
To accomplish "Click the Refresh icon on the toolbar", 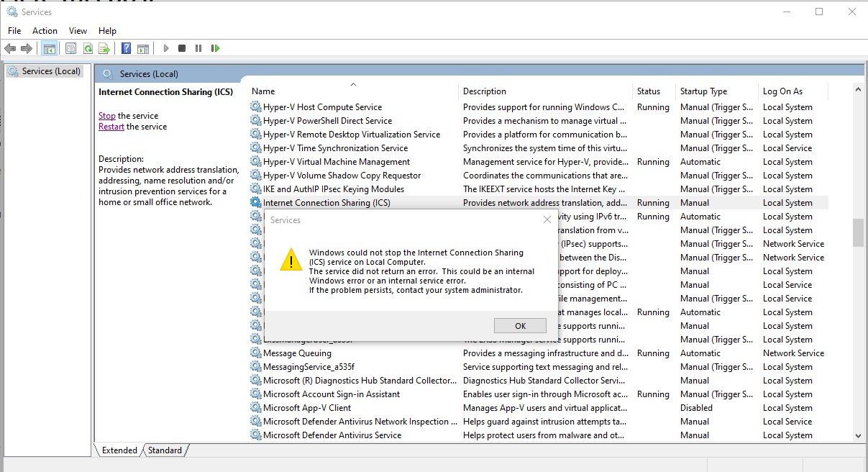I will click(x=88, y=48).
